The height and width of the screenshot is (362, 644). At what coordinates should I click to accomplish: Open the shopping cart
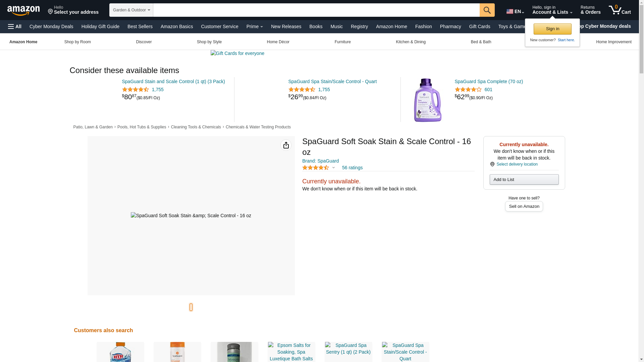(x=620, y=10)
